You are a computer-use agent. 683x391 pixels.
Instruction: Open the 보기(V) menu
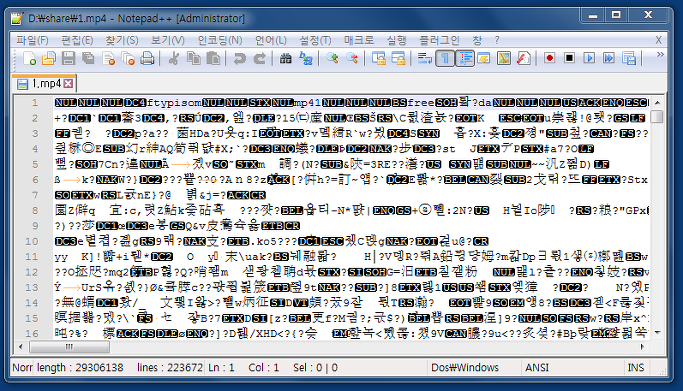click(168, 40)
